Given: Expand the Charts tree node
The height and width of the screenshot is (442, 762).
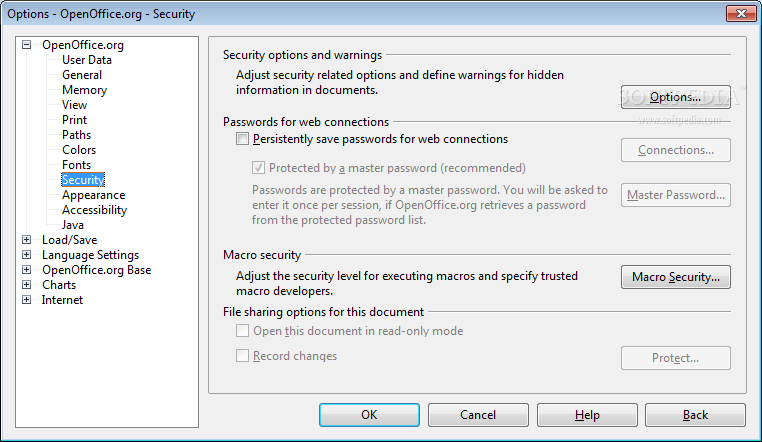Looking at the screenshot, I should pyautogui.click(x=27, y=285).
